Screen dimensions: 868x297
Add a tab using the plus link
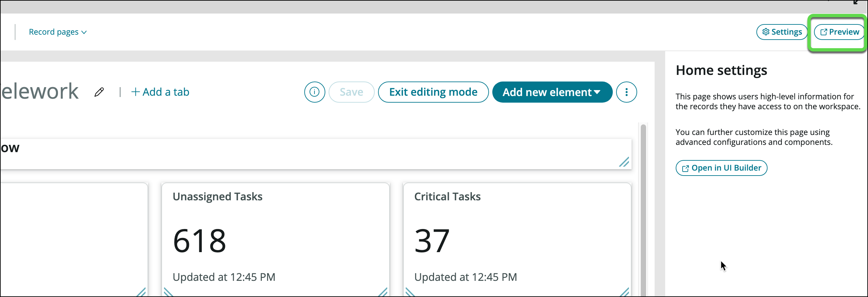[x=160, y=92]
